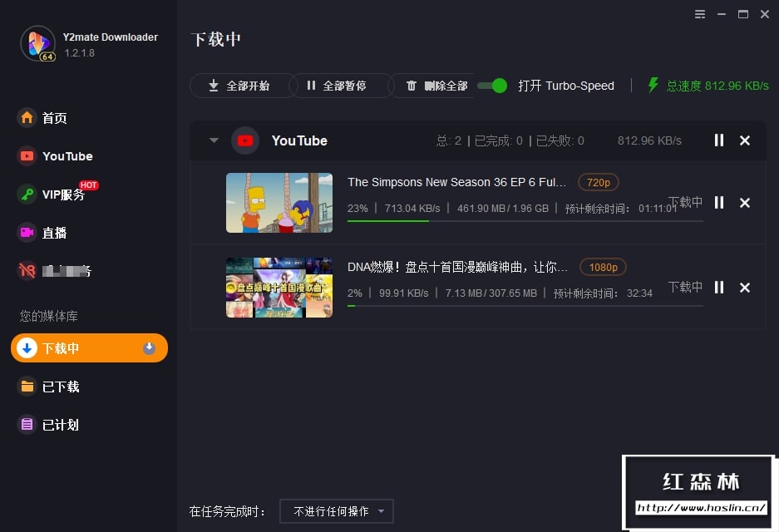The width and height of the screenshot is (779, 532).
Task: Click the 720p quality badge
Action: (x=598, y=182)
